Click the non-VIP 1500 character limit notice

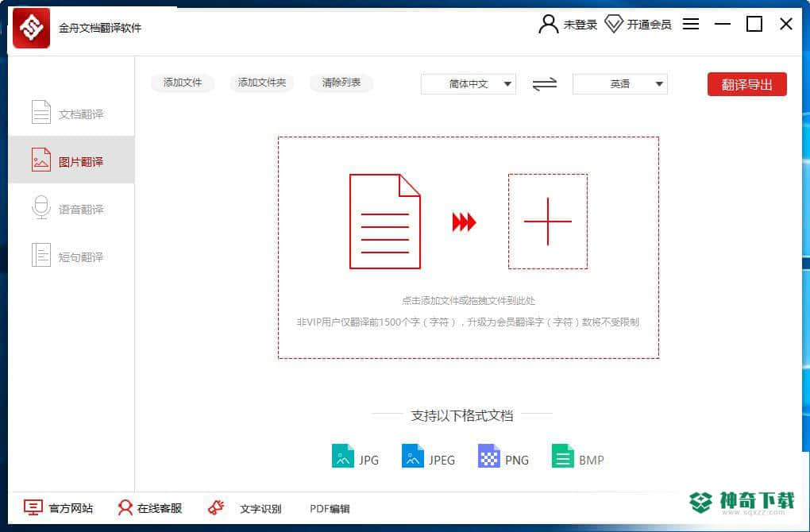click(468, 322)
